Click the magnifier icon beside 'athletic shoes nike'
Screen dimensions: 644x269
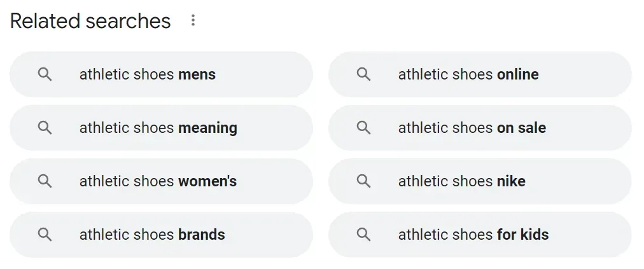click(x=363, y=181)
